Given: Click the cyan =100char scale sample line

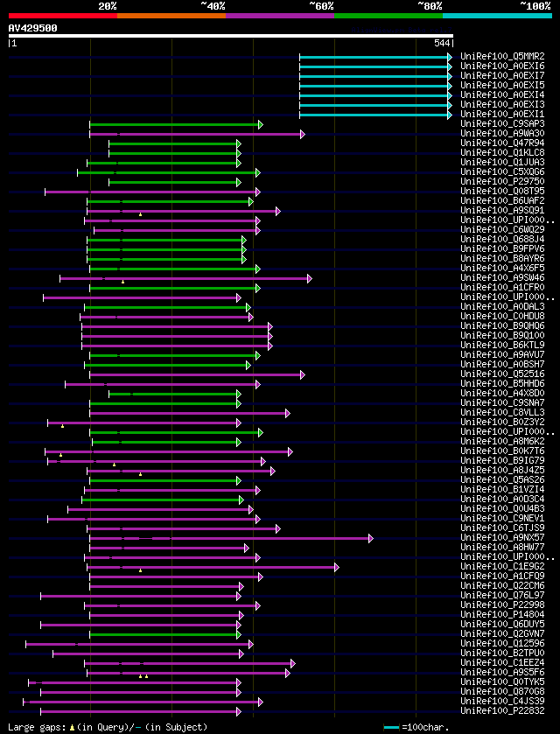Looking at the screenshot, I should point(391,728).
